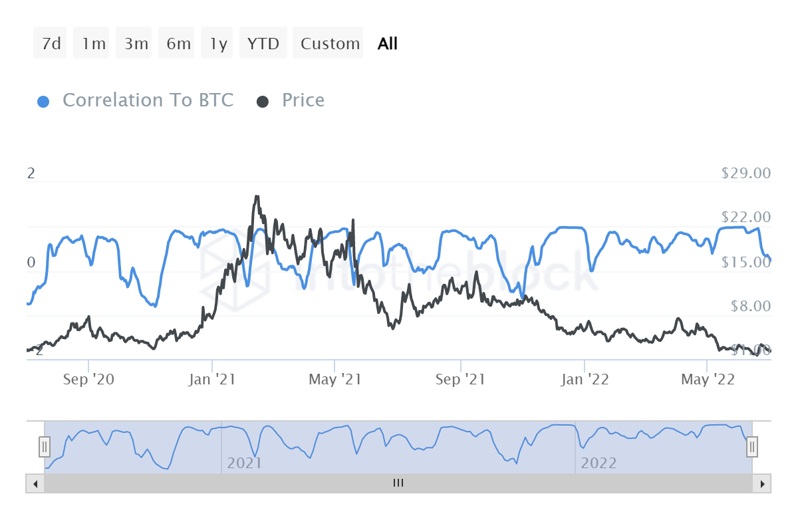The image size is (798, 532).
Task: Click the scrollbar thumb below the navigator
Action: tap(398, 483)
